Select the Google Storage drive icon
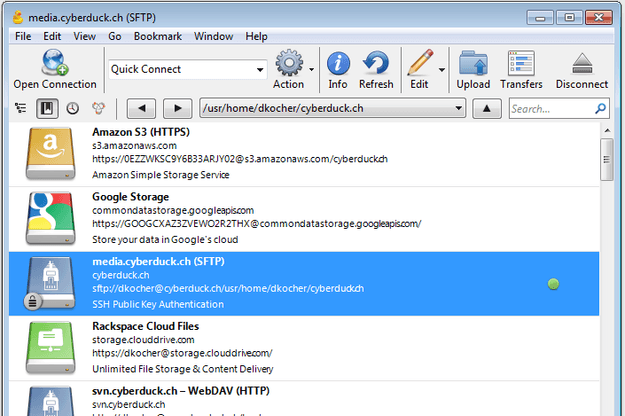Screen dimensions: 625x416 click(50, 218)
